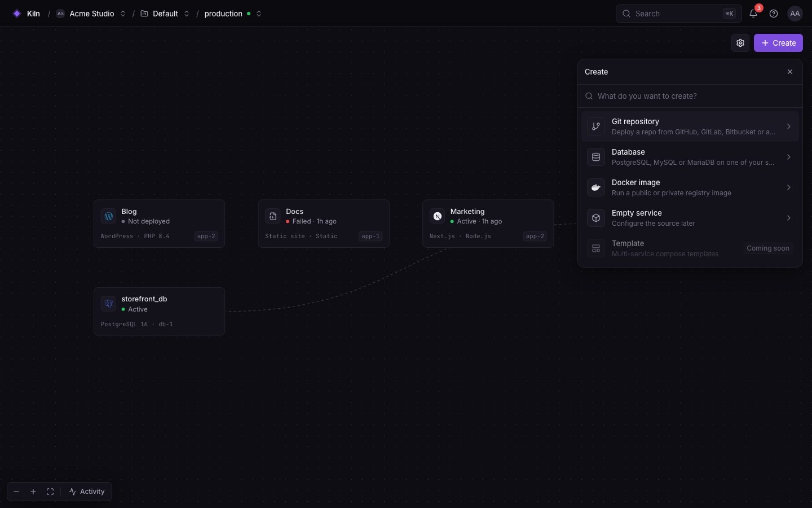
Task: Open the Docs service title
Action: coord(294,212)
